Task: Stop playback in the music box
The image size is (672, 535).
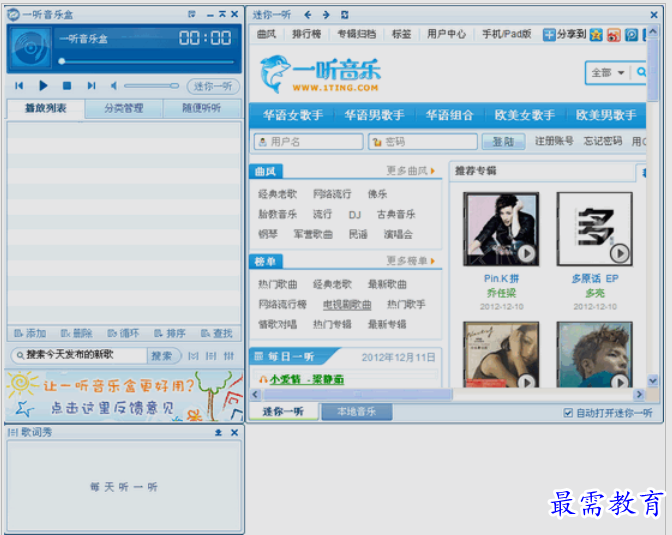Action: [67, 86]
